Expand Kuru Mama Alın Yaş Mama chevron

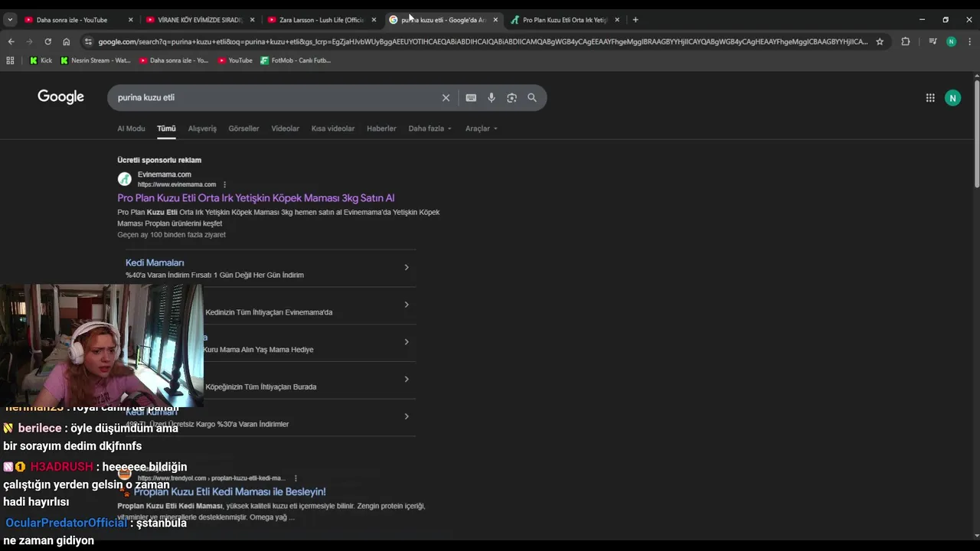[407, 342]
